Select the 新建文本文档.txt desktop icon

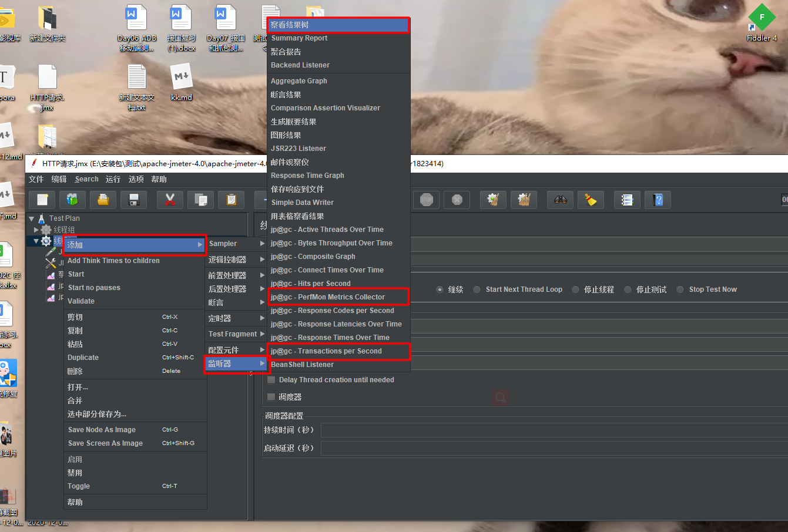(x=137, y=87)
